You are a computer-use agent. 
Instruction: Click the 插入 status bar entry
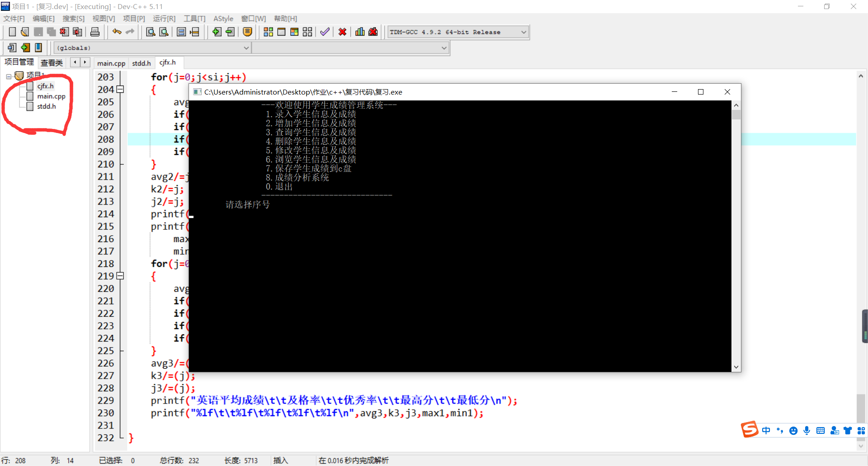(281, 460)
